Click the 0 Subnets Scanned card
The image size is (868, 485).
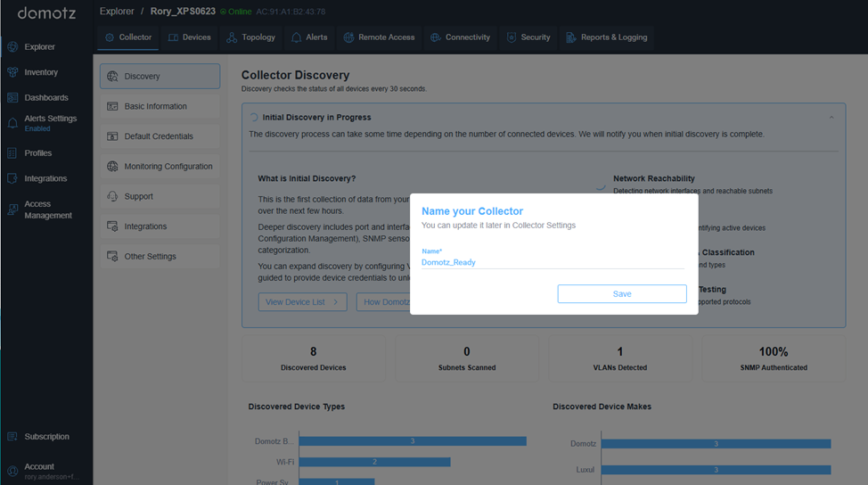[x=467, y=358]
